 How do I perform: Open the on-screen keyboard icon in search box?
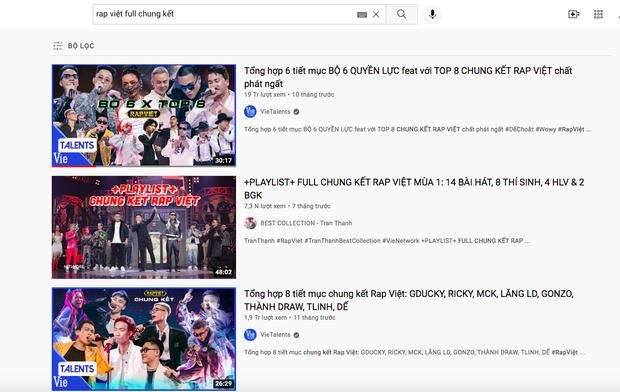tap(361, 15)
